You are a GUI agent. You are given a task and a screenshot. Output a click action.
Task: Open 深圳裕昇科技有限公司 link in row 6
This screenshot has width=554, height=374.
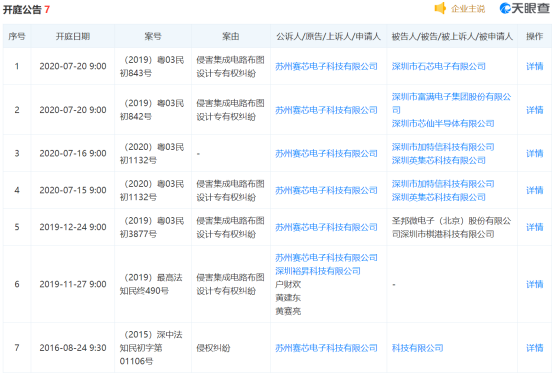pyautogui.click(x=318, y=271)
